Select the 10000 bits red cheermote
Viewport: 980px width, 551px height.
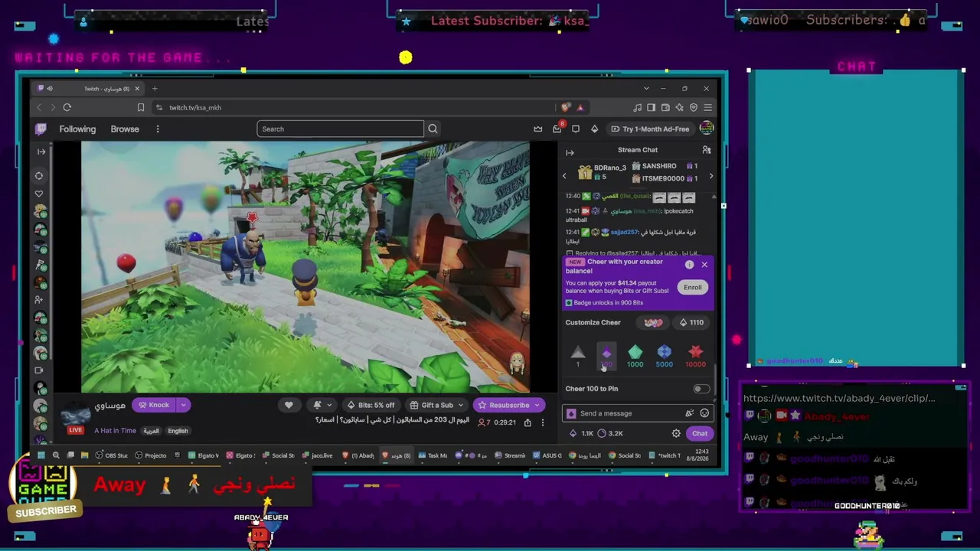695,356
